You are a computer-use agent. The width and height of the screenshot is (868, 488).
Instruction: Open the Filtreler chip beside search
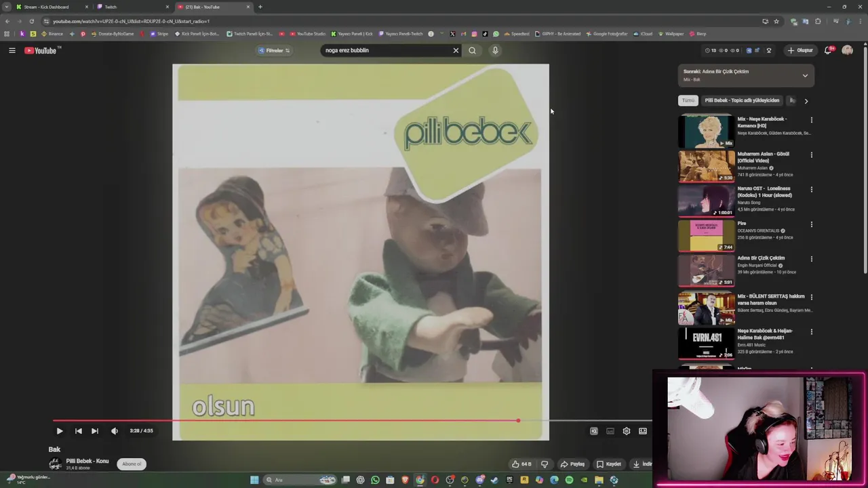[274, 50]
